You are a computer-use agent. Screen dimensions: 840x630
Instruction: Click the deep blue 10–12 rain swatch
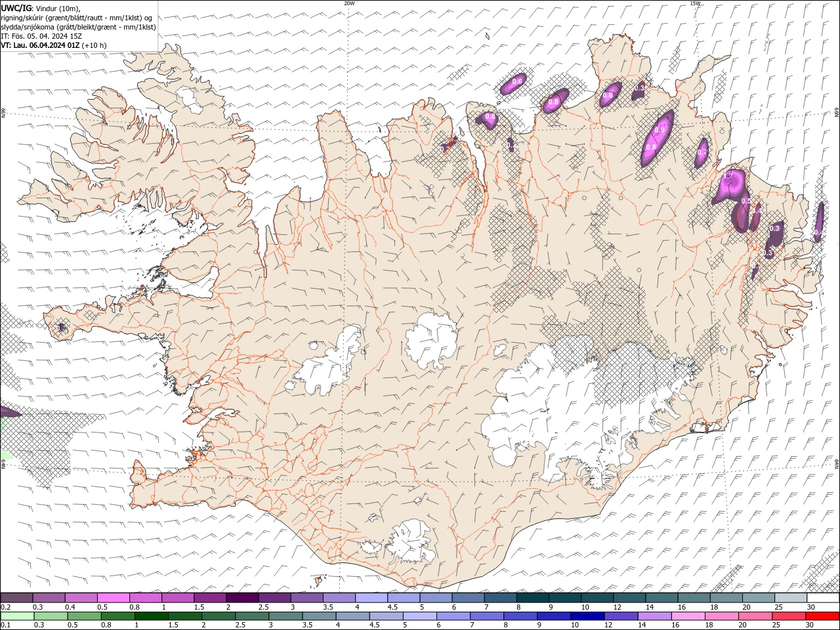tap(587, 616)
